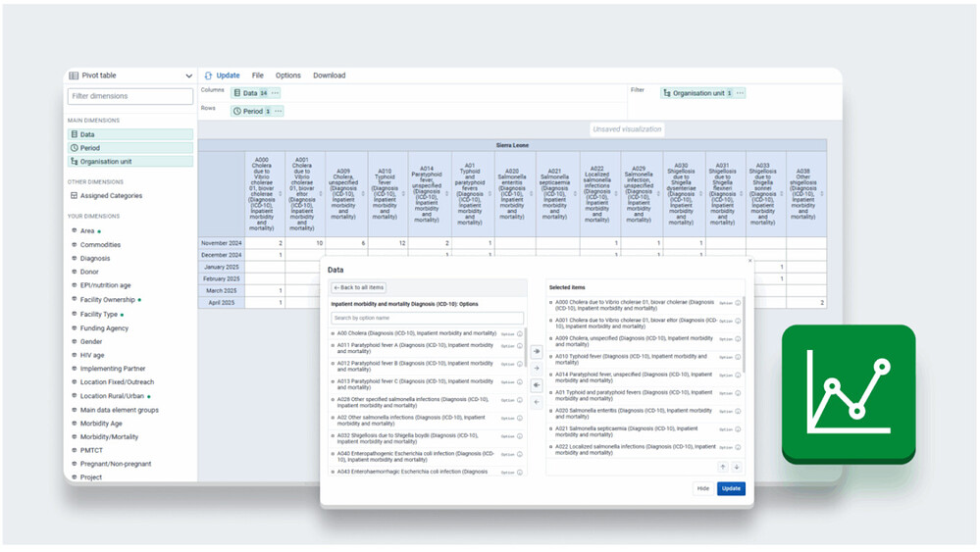980x552 pixels.
Task: Open the three-dots menu on the Period chip
Action: click(x=277, y=112)
